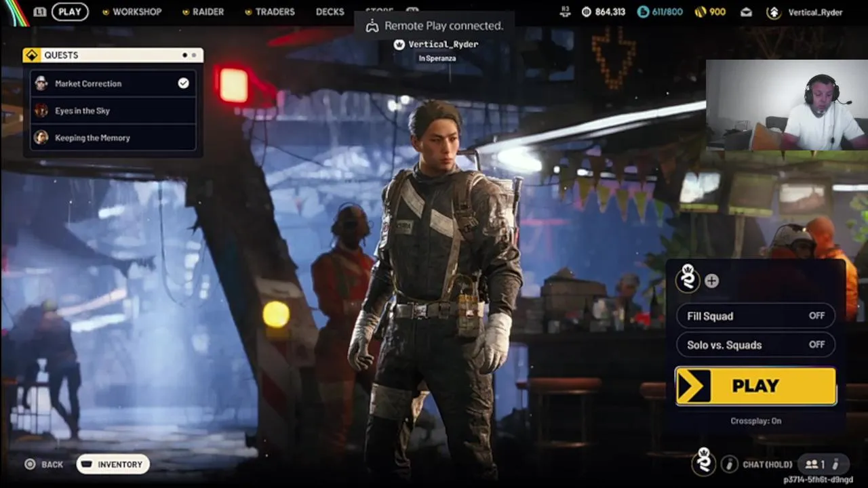Screen dimensions: 868x488
Task: Click the QUESTS panel header icon
Action: [x=32, y=55]
